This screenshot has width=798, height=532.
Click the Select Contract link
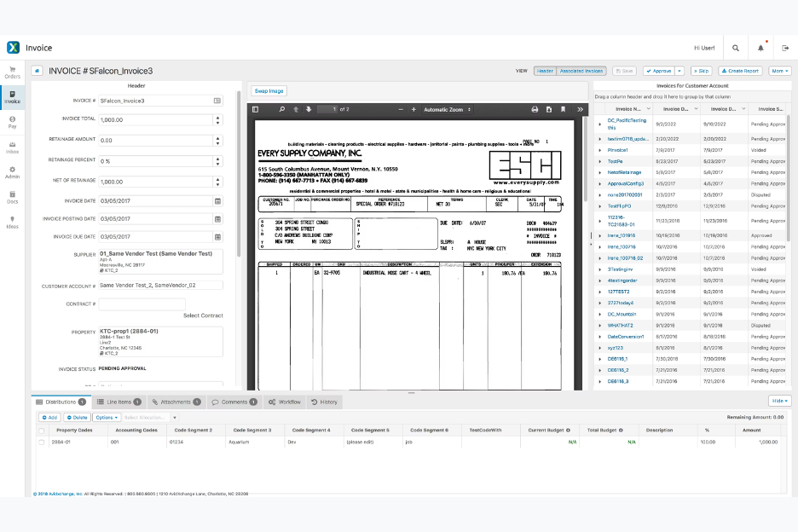(x=203, y=315)
